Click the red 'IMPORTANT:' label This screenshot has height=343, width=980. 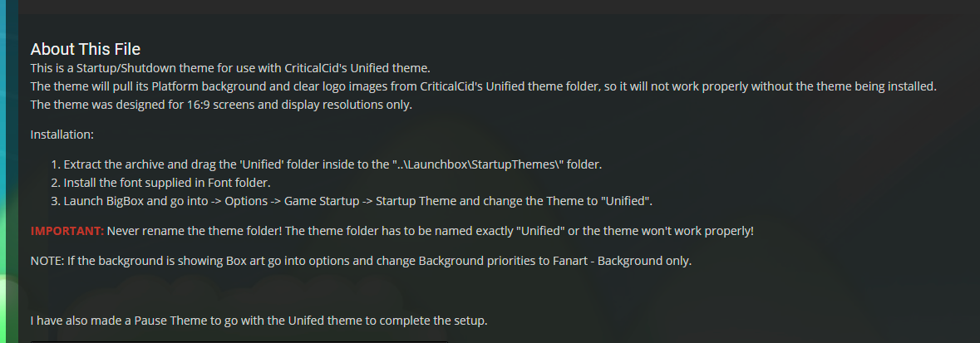[67, 231]
